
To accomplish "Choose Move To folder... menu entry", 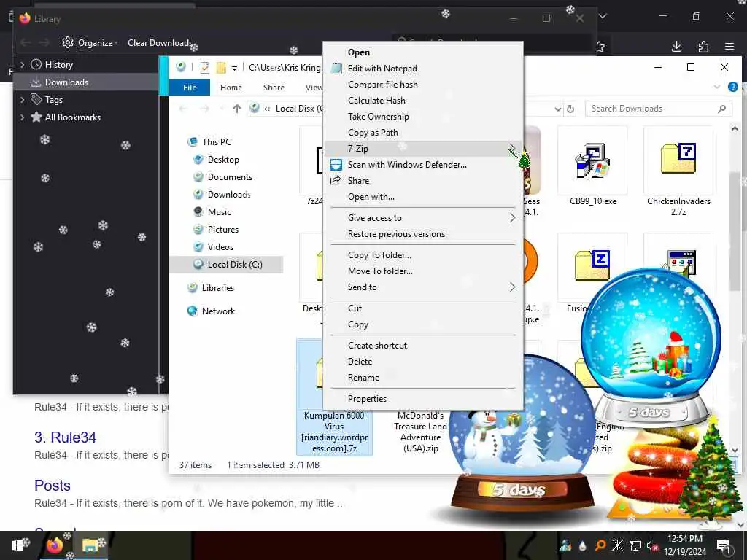I will pos(380,271).
